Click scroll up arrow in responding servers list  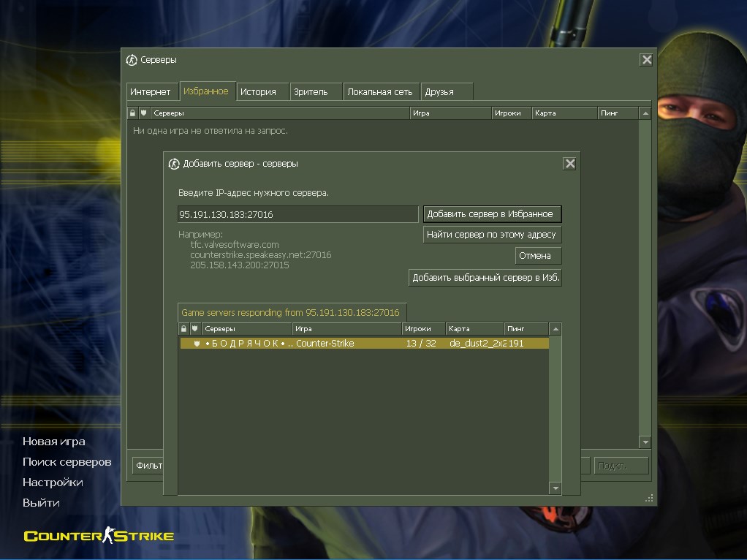[555, 329]
